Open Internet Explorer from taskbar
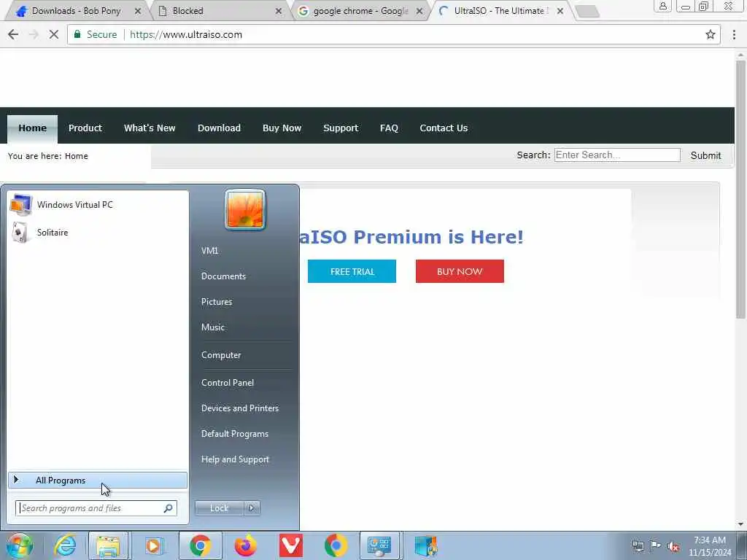Screen dimensions: 747x560 click(x=65, y=545)
